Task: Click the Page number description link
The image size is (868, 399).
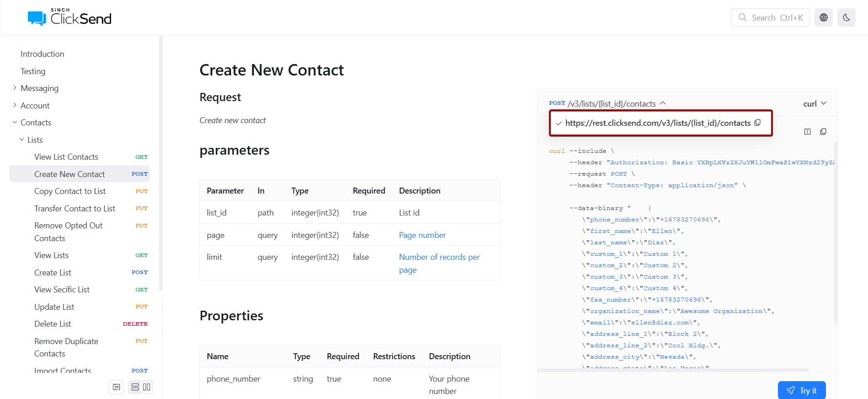Action: [x=422, y=235]
